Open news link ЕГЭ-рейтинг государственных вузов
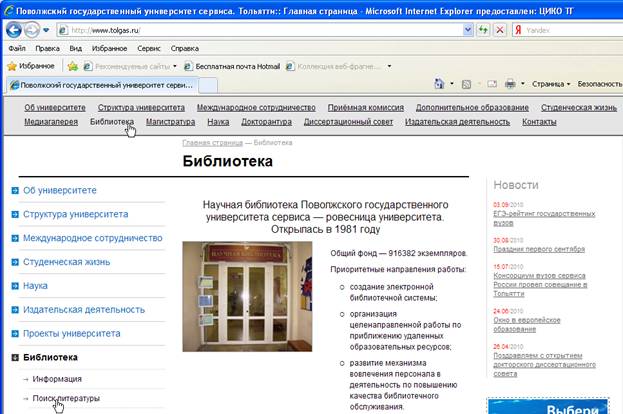 [544, 218]
